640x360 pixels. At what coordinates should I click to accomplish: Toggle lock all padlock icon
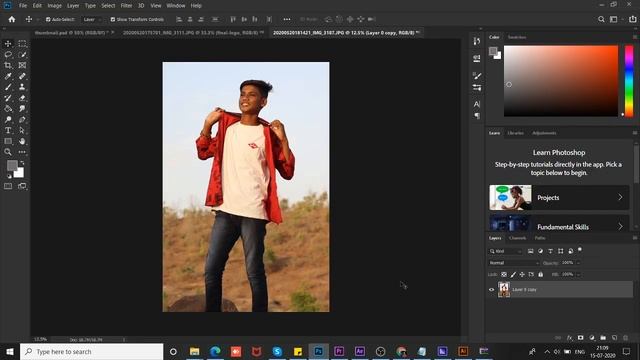[x=540, y=275]
